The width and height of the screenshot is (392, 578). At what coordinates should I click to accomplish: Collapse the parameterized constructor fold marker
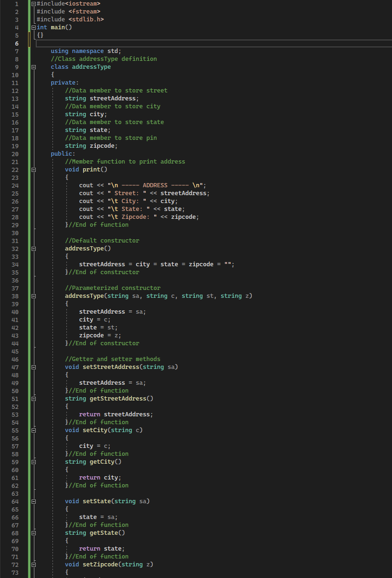[x=33, y=296]
